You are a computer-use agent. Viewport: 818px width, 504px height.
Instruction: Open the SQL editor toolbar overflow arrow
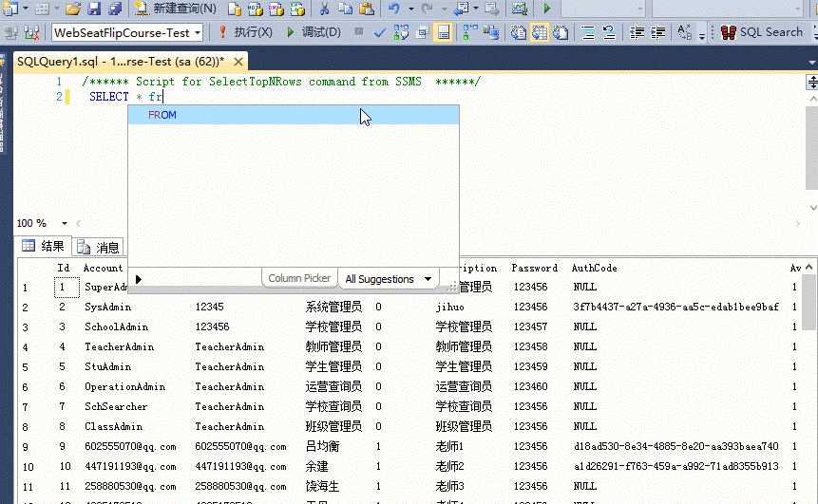tap(702, 36)
